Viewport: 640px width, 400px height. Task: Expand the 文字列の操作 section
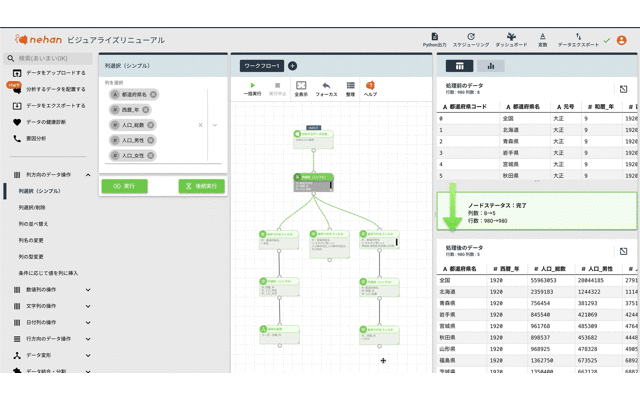(88, 306)
